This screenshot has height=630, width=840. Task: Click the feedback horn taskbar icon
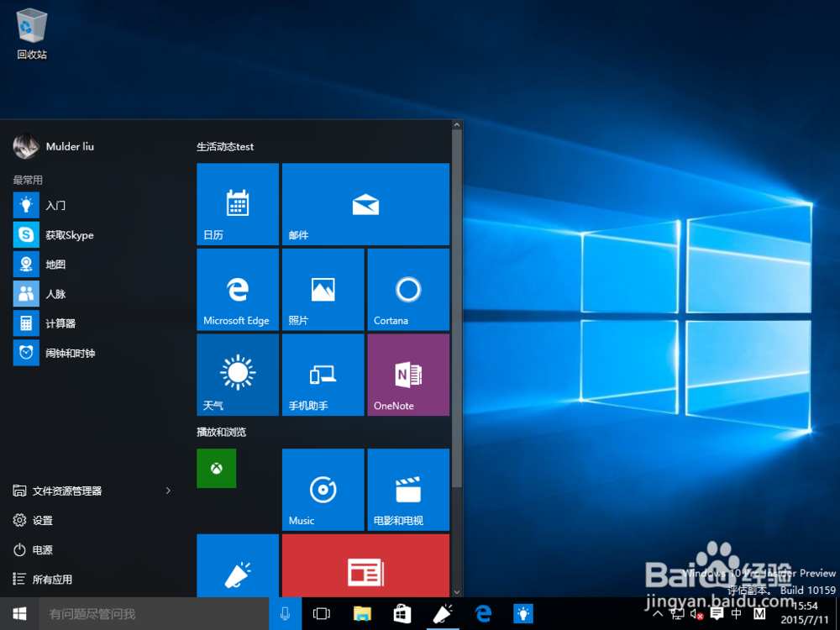[x=443, y=613]
